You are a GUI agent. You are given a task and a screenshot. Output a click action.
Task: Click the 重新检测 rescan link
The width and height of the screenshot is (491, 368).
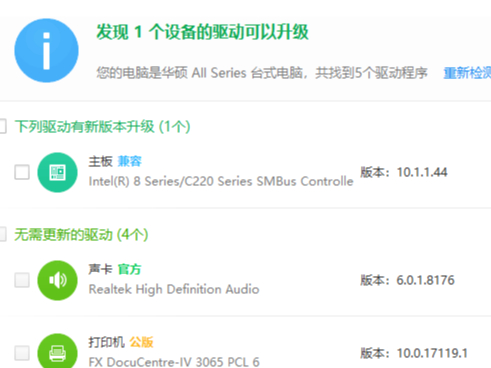click(x=467, y=73)
